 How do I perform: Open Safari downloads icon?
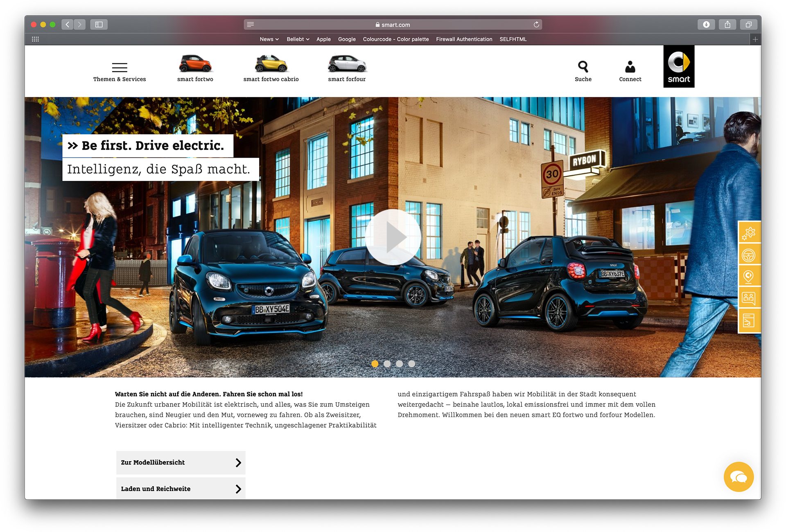[x=706, y=25]
